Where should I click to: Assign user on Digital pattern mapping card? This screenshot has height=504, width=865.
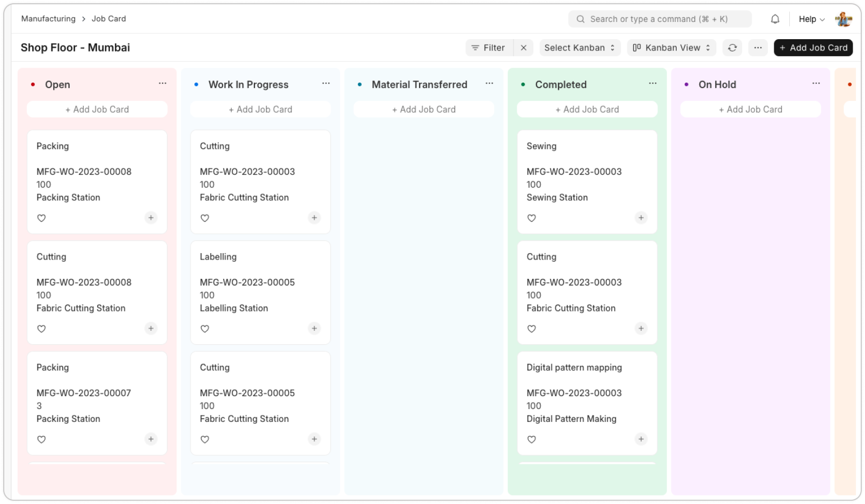(x=641, y=439)
